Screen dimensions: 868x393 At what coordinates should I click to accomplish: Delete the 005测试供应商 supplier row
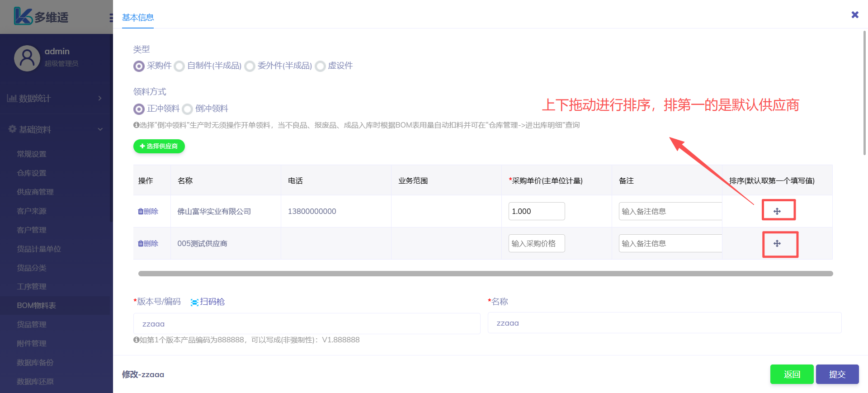pyautogui.click(x=148, y=244)
